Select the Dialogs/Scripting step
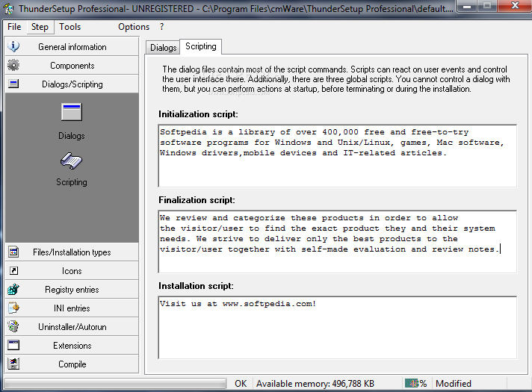Screen dimensions: 532x392 [x=72, y=84]
